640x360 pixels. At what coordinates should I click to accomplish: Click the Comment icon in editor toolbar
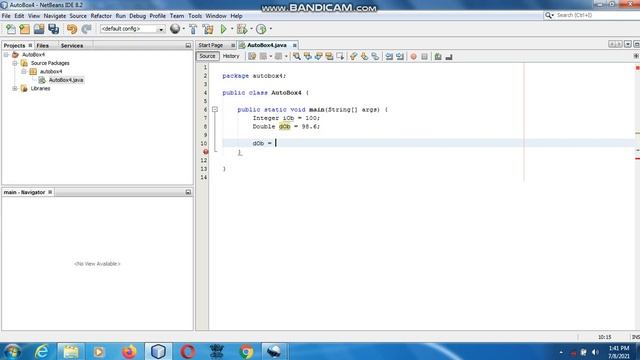coord(438,57)
